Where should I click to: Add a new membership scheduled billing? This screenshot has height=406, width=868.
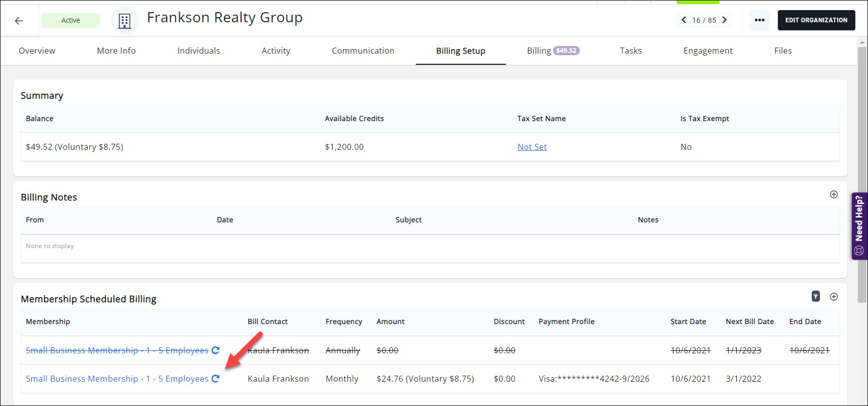click(834, 297)
